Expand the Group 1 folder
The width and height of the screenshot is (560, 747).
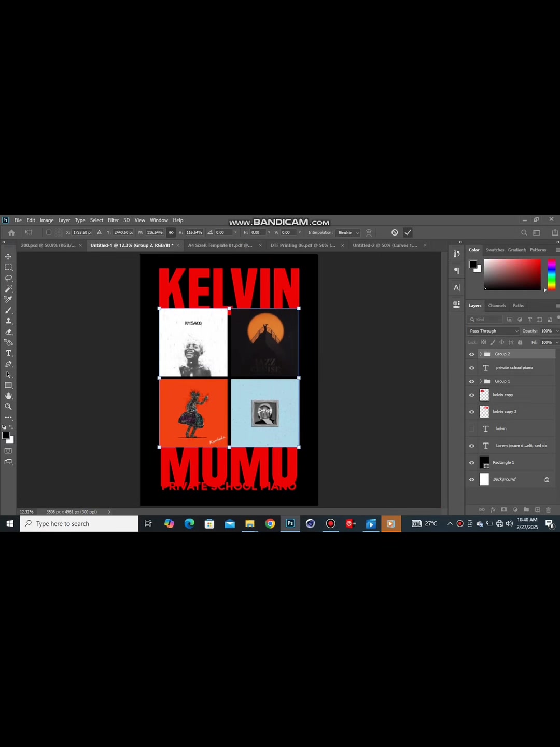point(481,381)
